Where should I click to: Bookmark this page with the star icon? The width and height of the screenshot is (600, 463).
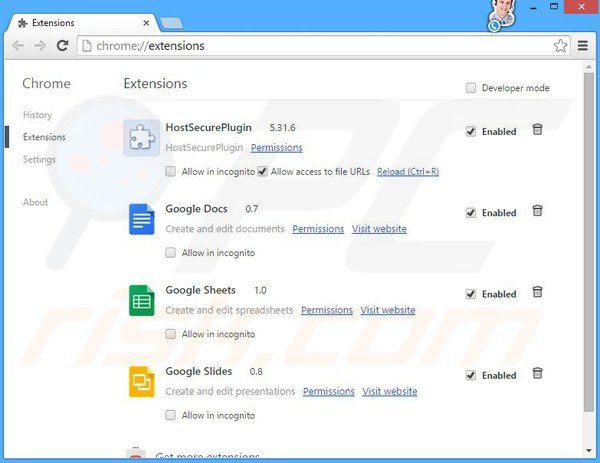pos(561,45)
